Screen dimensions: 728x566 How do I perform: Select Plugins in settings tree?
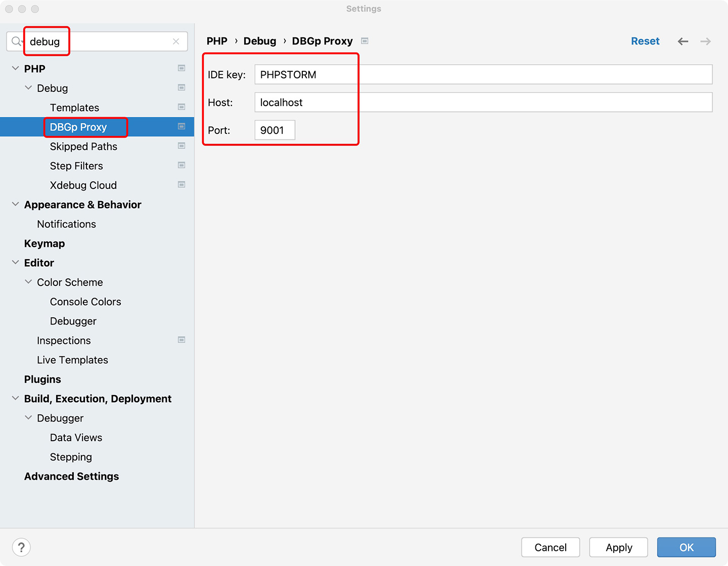(x=42, y=380)
